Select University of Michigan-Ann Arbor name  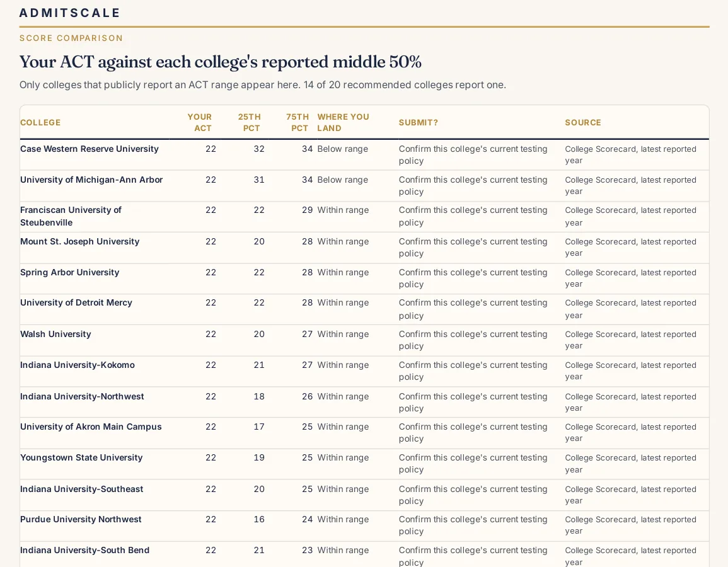point(91,180)
